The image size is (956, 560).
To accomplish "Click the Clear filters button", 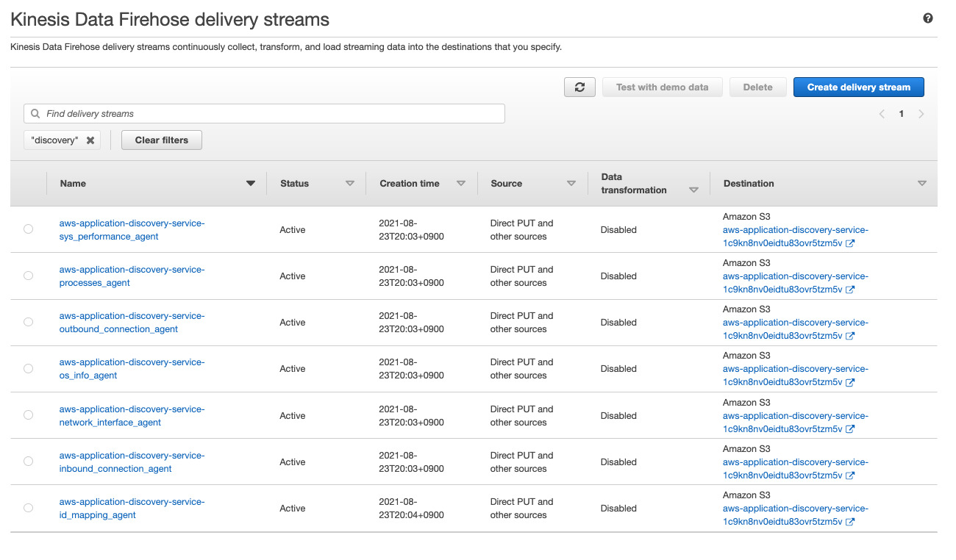I will 162,140.
